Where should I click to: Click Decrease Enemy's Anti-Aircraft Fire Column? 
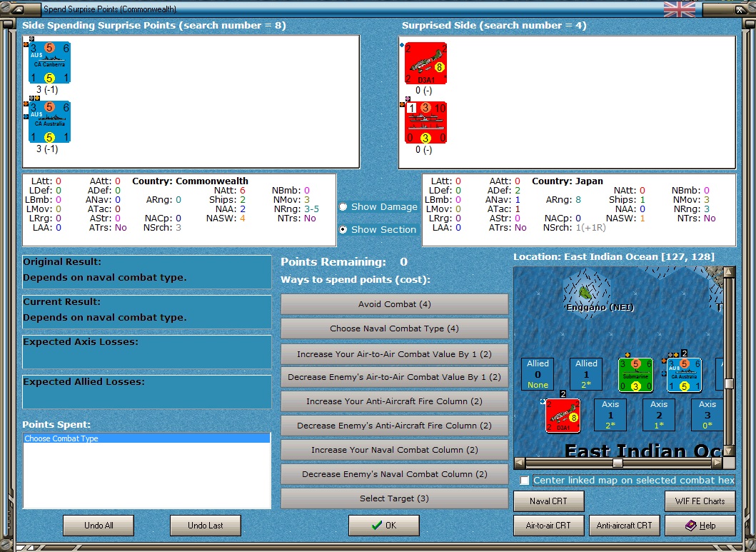[394, 426]
